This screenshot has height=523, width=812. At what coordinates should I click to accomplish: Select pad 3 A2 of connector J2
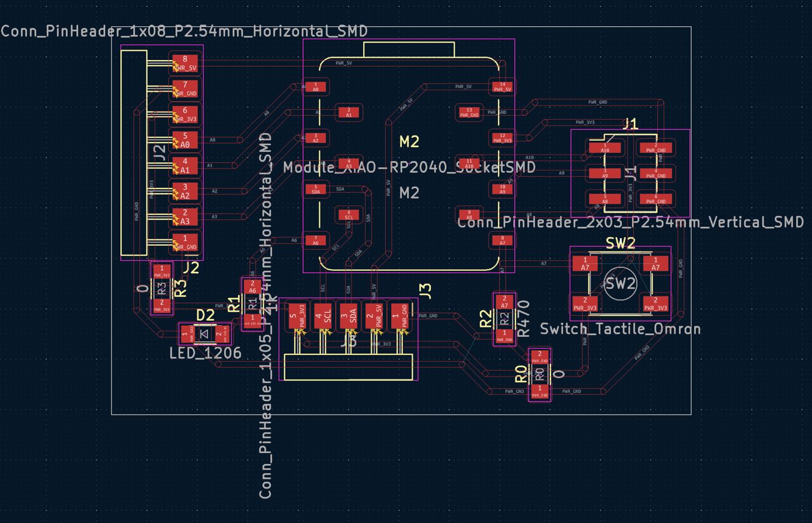click(185, 191)
